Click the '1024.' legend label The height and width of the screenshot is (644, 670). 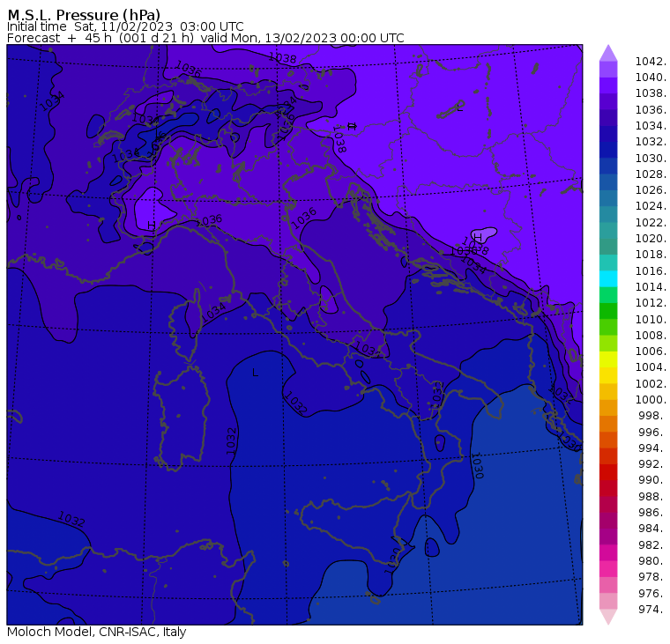pos(651,206)
